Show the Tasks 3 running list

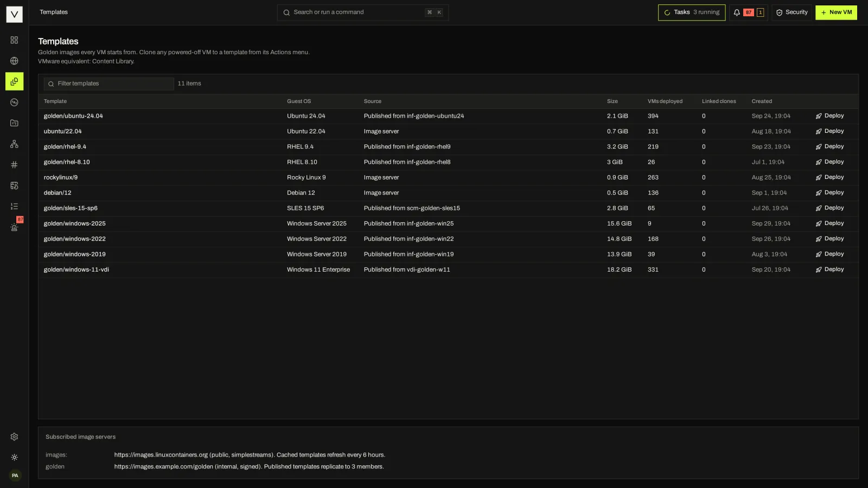point(692,12)
